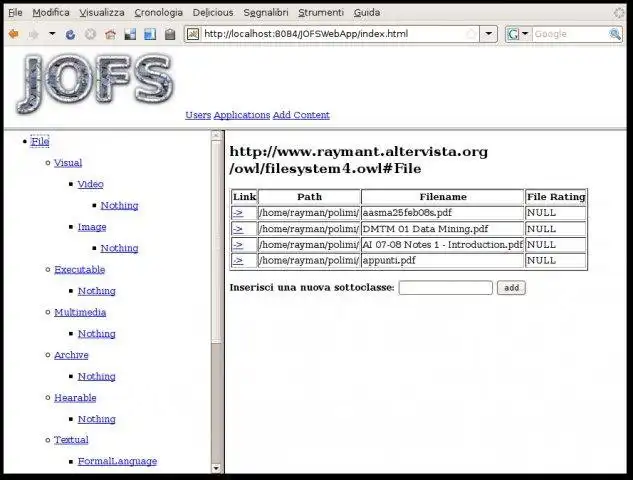Open the search engine selector dropdown arrow
This screenshot has width=633, height=480.
tap(525, 34)
